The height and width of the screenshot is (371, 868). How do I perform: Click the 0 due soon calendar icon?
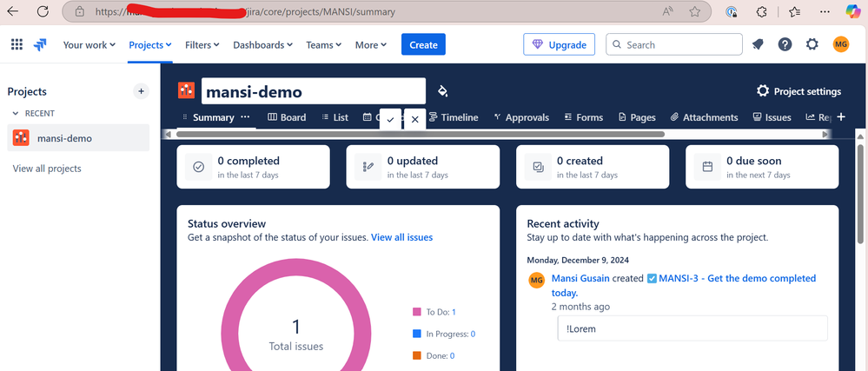[707, 167]
